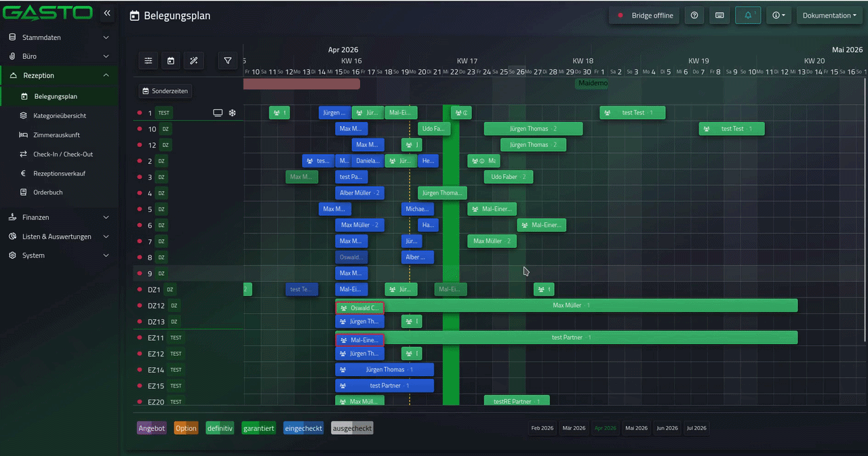Collapse the sidebar with the double-chevron icon
Viewport: 868px width, 456px height.
pos(107,14)
